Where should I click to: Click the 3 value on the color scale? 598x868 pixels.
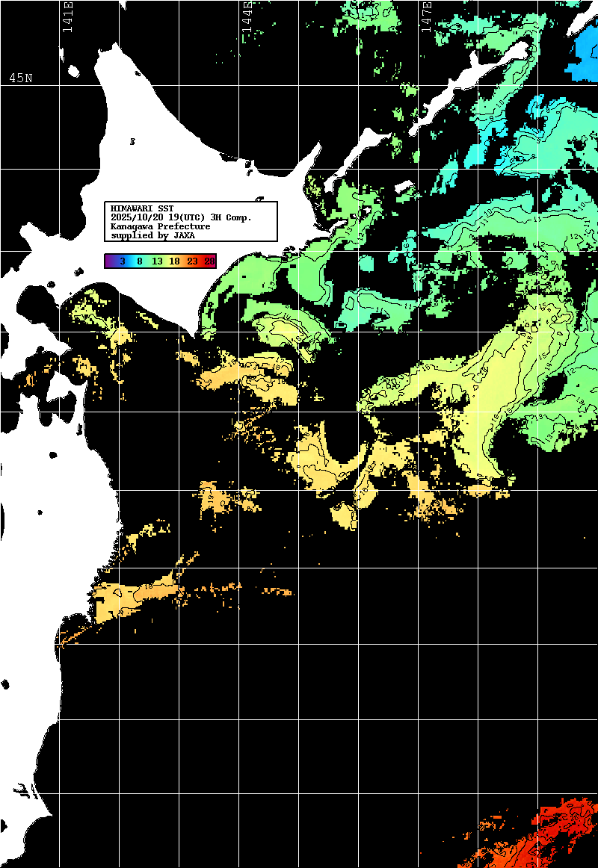[123, 261]
